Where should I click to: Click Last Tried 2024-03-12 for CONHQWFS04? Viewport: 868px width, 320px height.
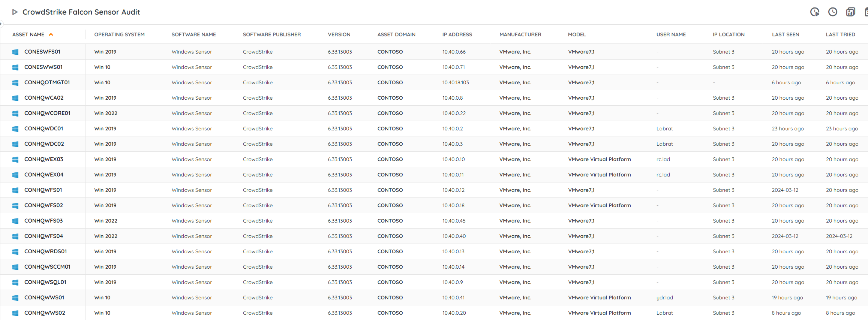839,236
